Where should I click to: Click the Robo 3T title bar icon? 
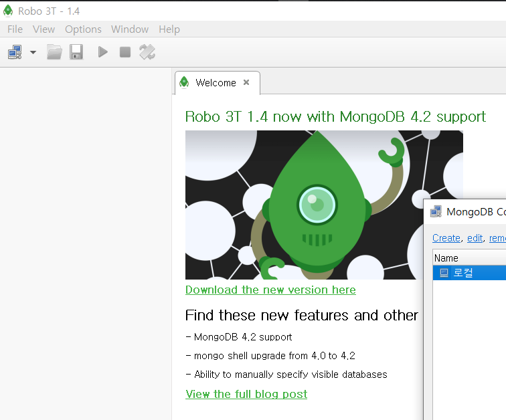8,11
